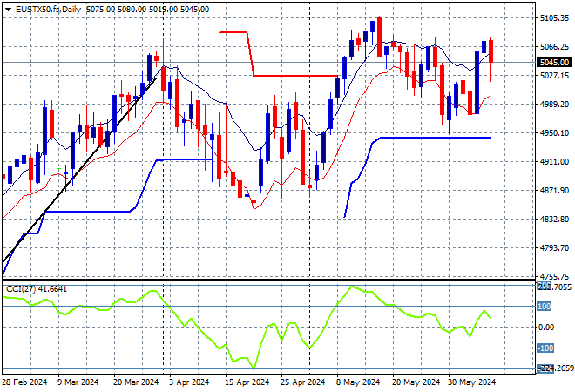Viewport: 575px width, 392px height.
Task: Click the 4950.10 price axis label
Action: pos(554,133)
